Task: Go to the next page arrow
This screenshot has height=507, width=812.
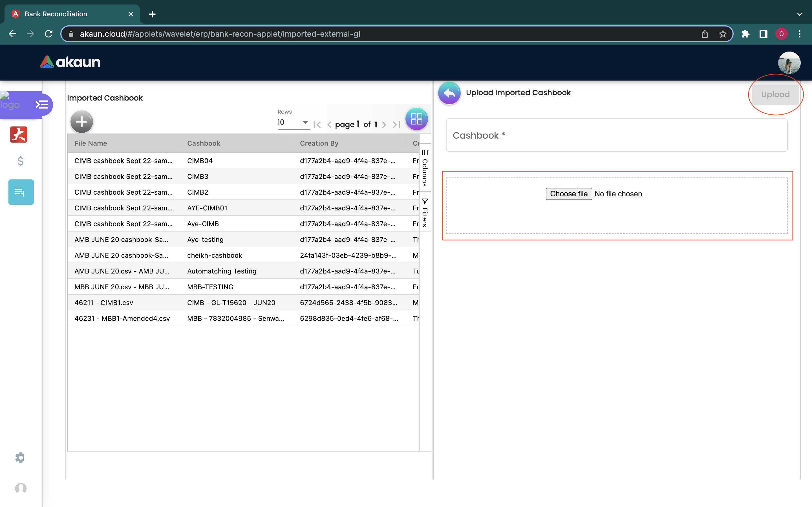Action: click(384, 125)
